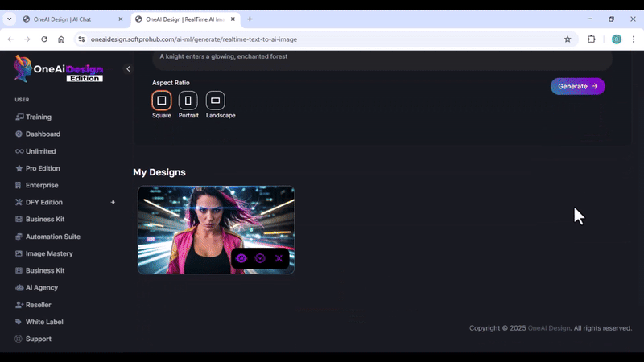The image size is (644, 362).
Task: Open Ai Agency page
Action: [36, 288]
